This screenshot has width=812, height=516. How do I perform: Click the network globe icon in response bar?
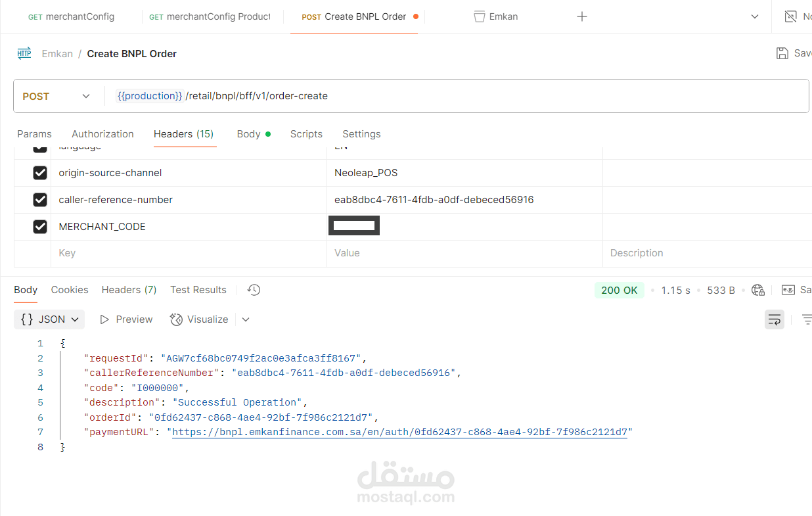(x=758, y=290)
